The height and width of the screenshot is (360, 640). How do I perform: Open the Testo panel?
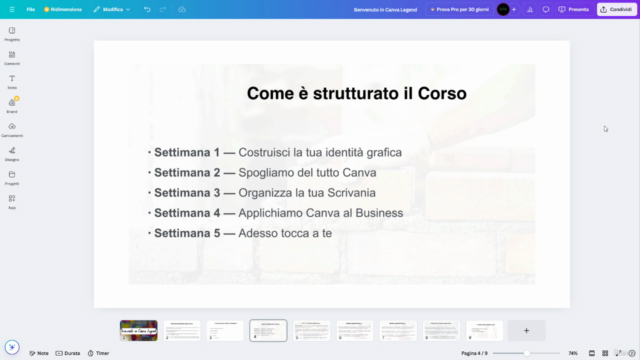(12, 82)
